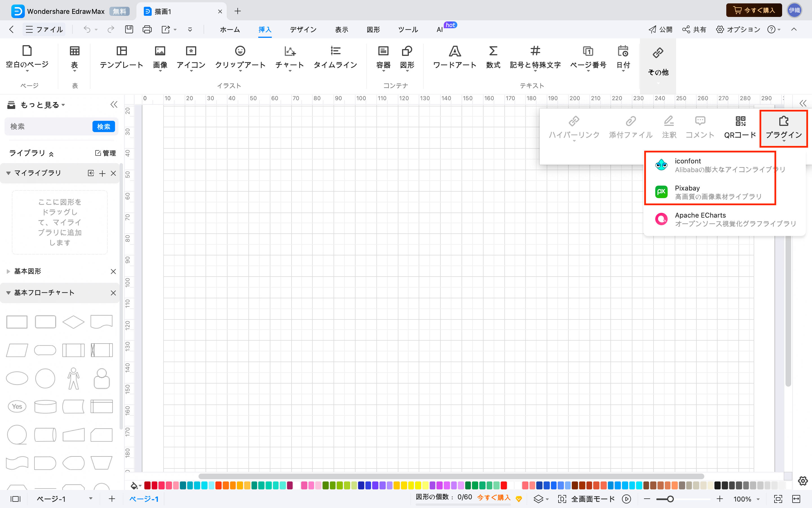Click the save icon in toolbar
Viewport: 812px width, 508px height.
click(x=129, y=30)
